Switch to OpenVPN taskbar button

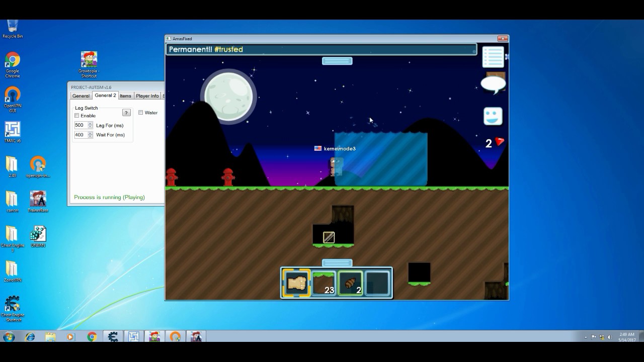coord(175,337)
